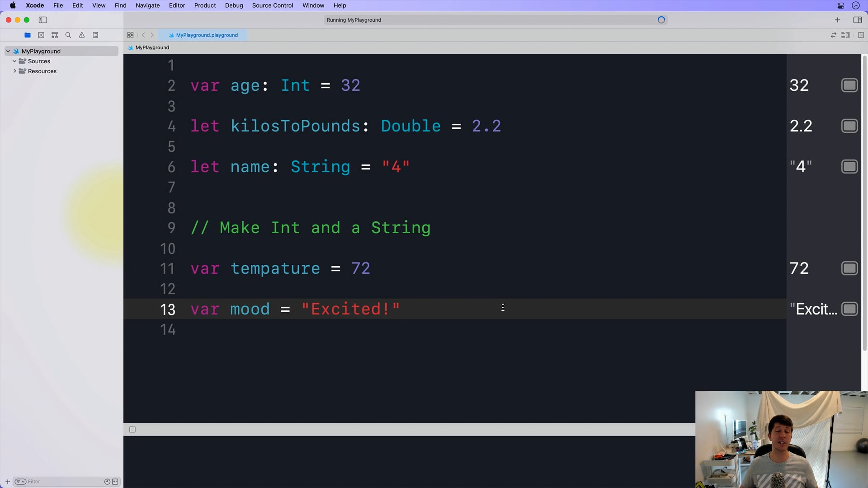868x488 pixels.
Task: Open the editor options lines icon
Action: [845, 35]
